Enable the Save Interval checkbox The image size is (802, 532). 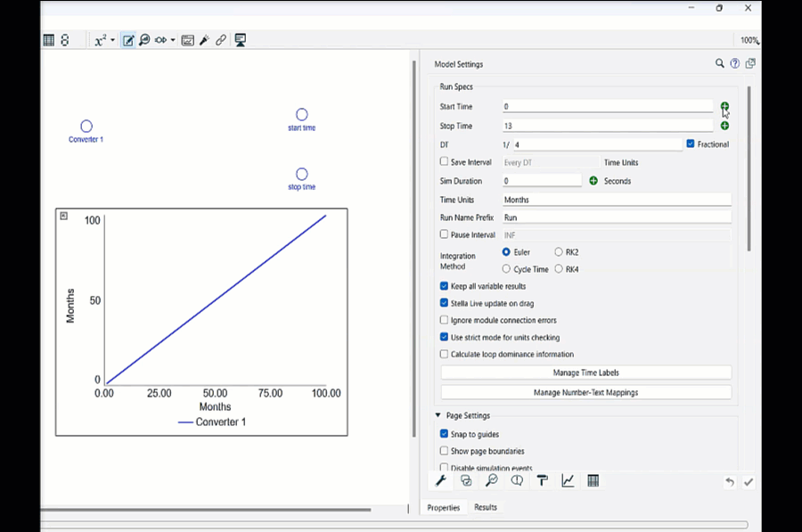[x=445, y=162]
